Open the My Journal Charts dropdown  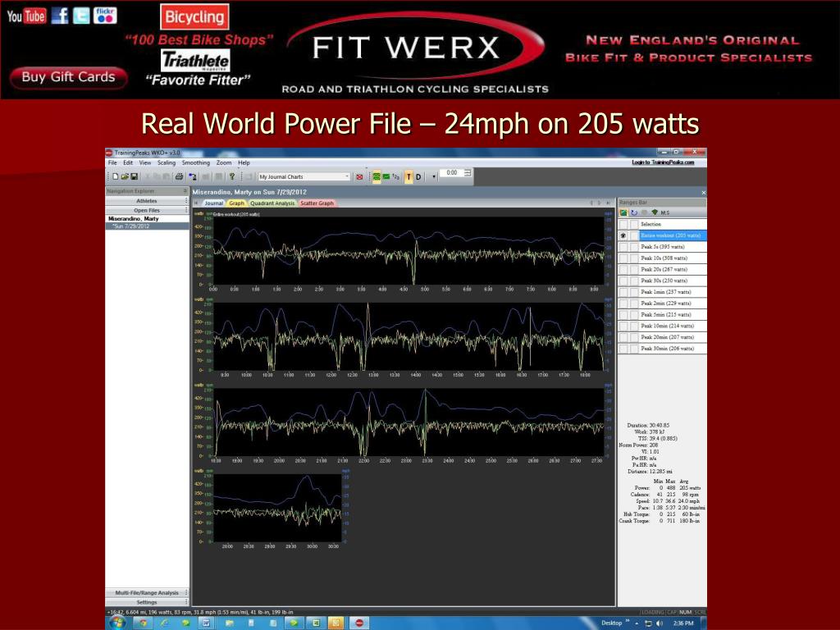[304, 177]
